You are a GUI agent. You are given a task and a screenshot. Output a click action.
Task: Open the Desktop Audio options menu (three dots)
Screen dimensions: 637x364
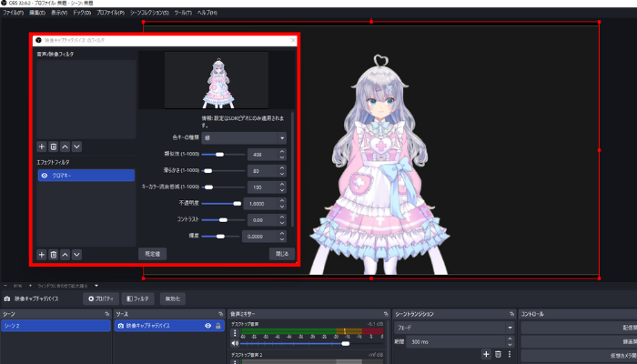pyautogui.click(x=235, y=333)
